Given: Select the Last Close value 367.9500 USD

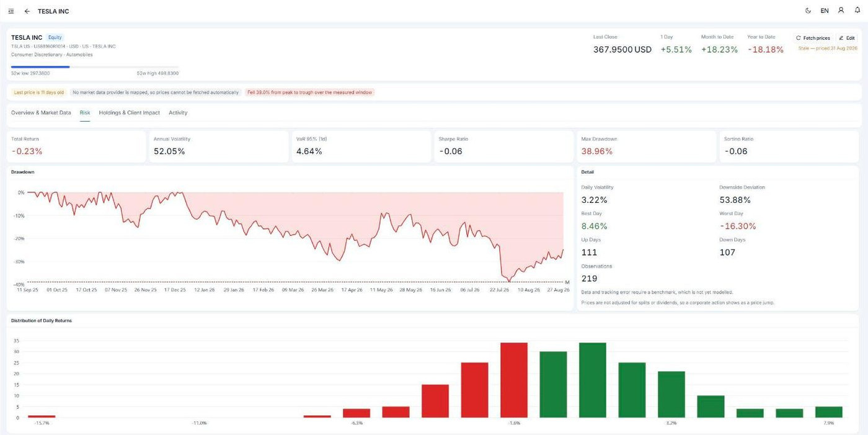Looking at the screenshot, I should pyautogui.click(x=622, y=50).
